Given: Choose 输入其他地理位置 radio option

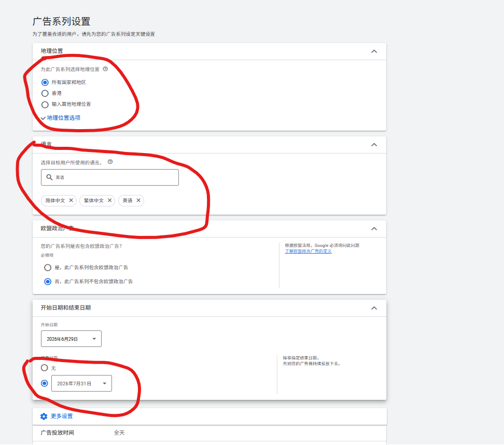Looking at the screenshot, I should [45, 104].
